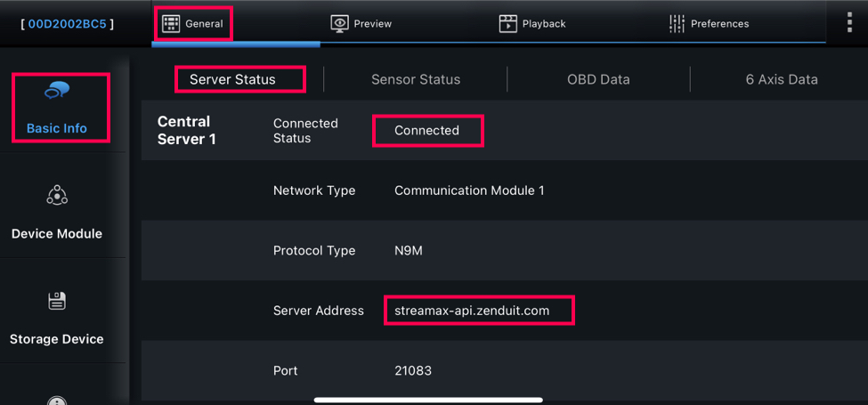Tap the streamax-api.zenduit.com server address
Image resolution: width=868 pixels, height=405 pixels.
472,311
